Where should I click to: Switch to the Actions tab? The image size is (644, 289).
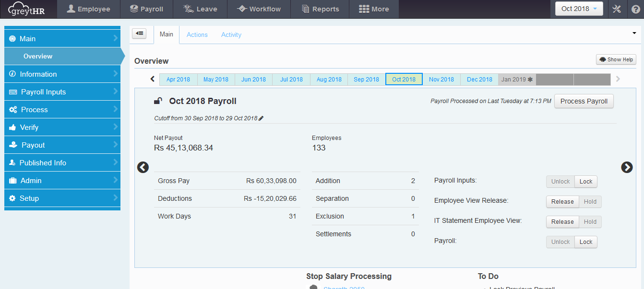coord(197,34)
